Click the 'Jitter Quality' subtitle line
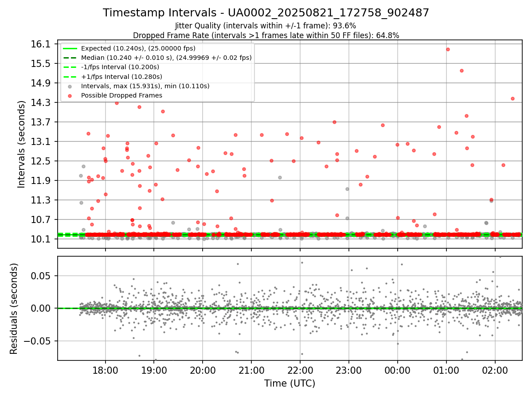Image resolution: width=532 pixels, height=399 pixels. (x=266, y=26)
